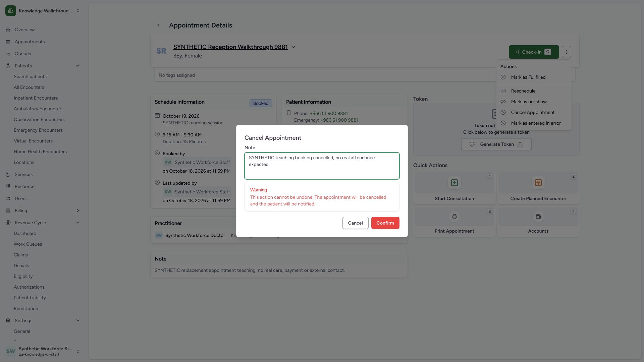Click Cancel in the dialog
644x362 pixels.
coord(355,223)
